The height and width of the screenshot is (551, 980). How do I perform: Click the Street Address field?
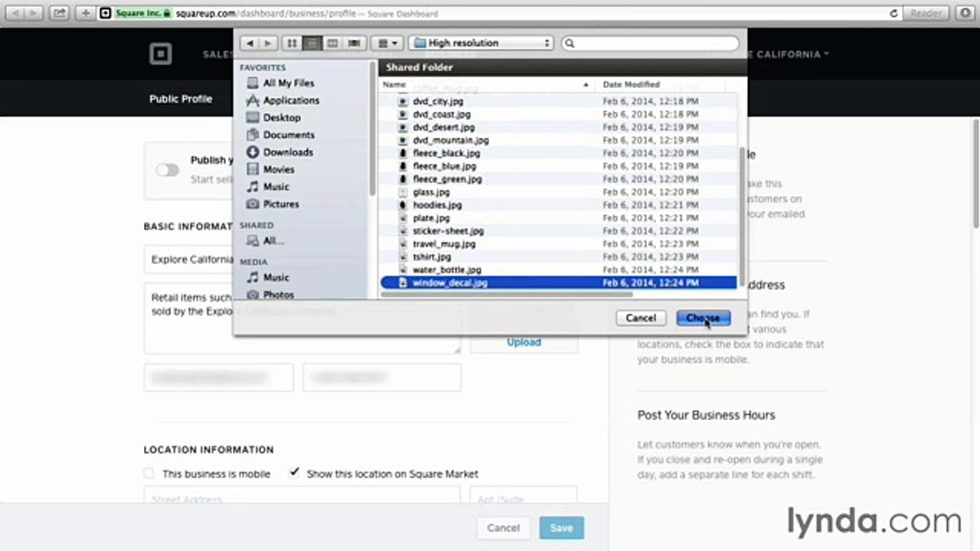[x=302, y=497]
